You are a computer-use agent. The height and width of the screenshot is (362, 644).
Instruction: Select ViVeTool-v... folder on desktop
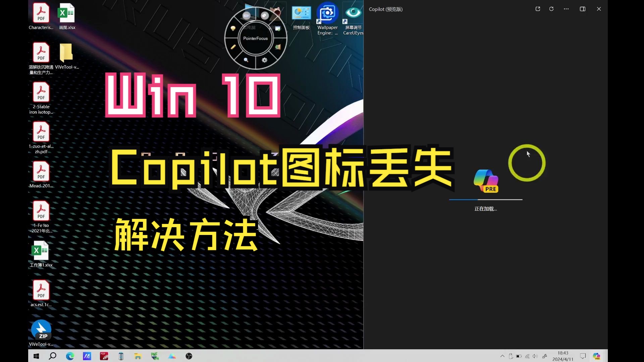(x=67, y=56)
